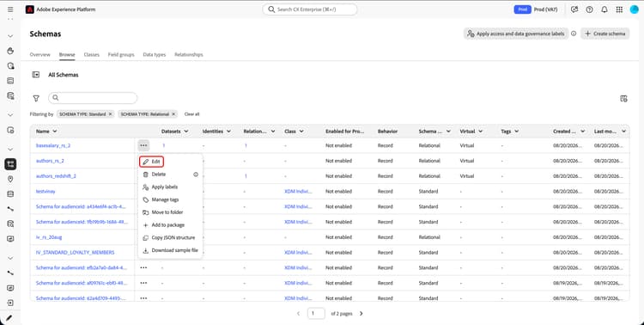
Task: Open the Identities column header dropdown
Action: pyautogui.click(x=228, y=132)
